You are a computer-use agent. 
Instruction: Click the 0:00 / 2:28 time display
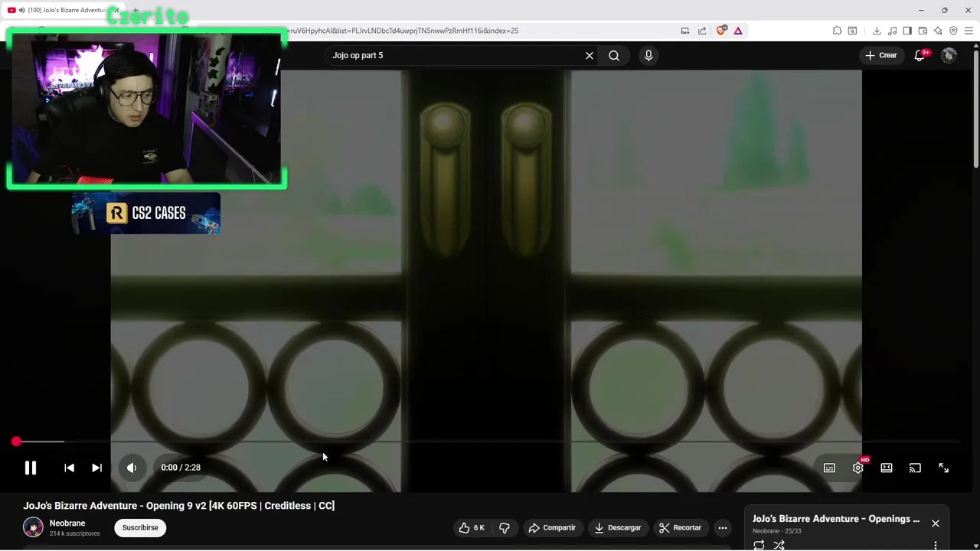181,468
